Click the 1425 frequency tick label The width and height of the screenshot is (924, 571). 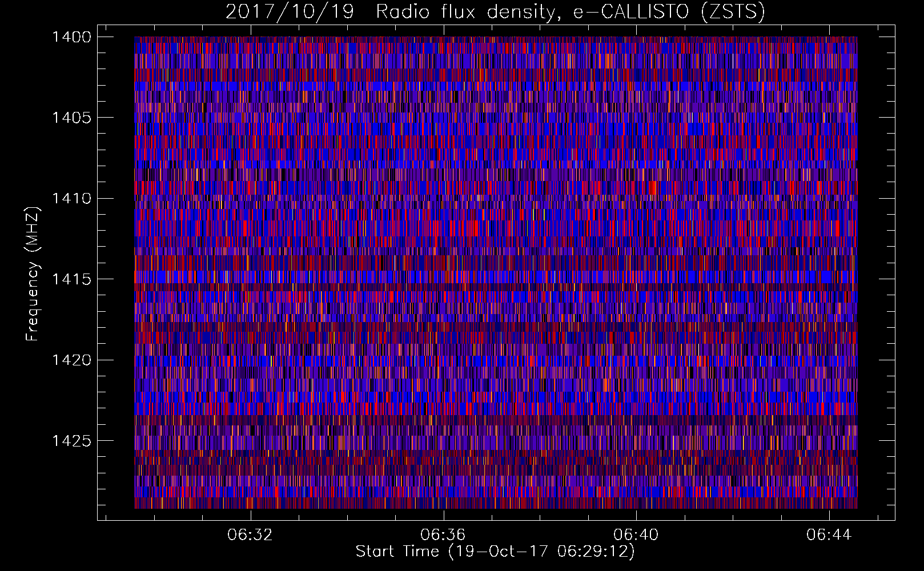coord(71,441)
